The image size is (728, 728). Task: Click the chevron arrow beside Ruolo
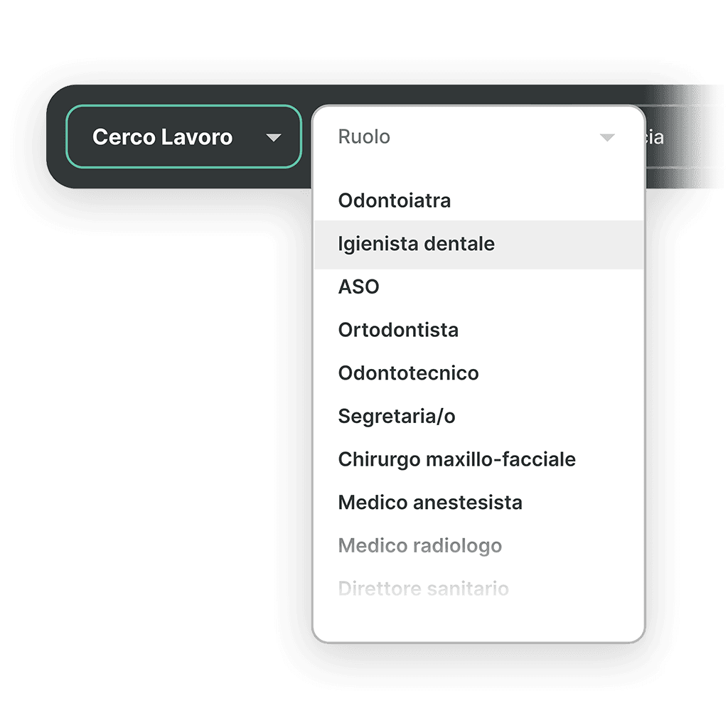click(x=608, y=136)
